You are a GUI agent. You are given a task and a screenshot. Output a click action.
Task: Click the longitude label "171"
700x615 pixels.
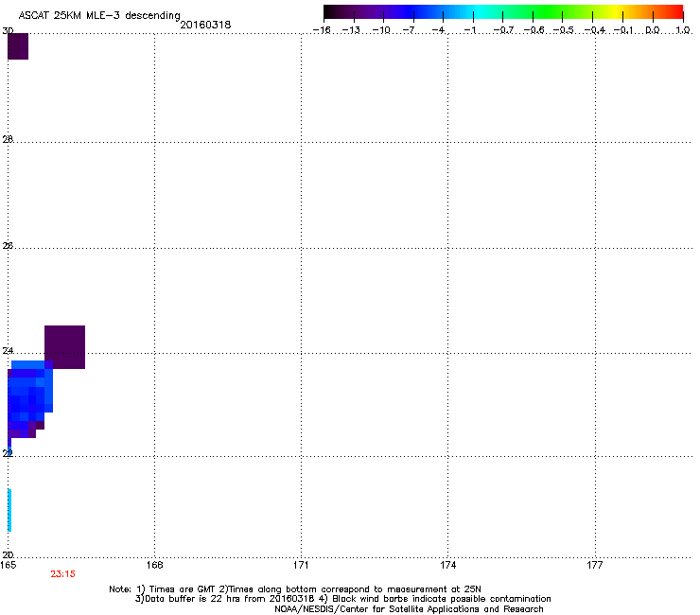click(301, 565)
